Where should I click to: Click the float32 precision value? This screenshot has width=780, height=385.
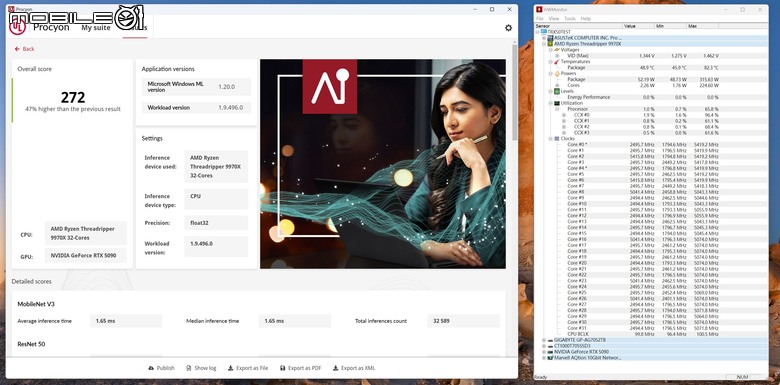216,223
